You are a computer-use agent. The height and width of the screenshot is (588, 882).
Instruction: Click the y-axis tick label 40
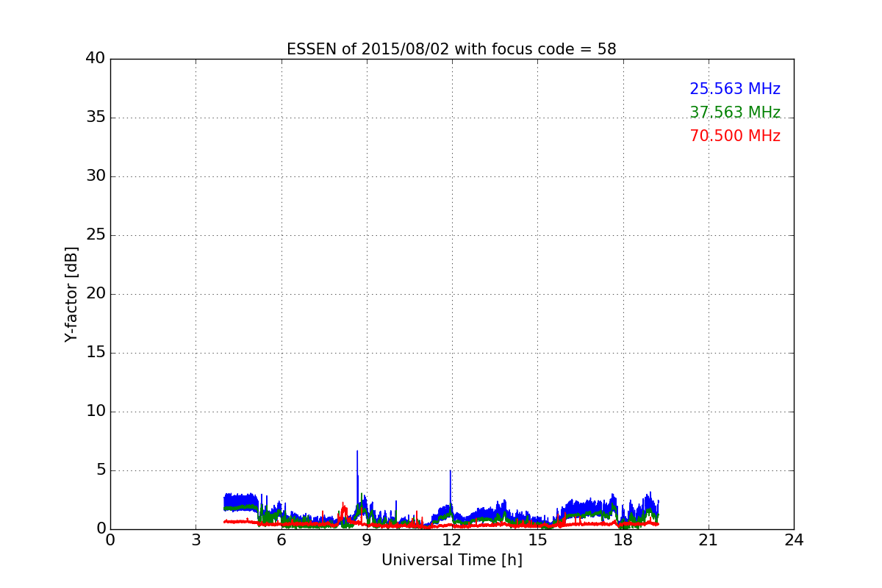[95, 59]
